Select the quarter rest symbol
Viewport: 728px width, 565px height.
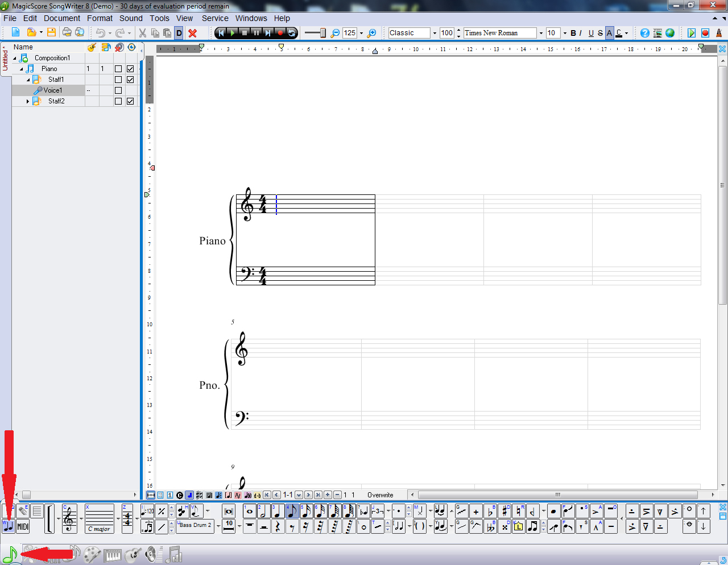point(278,527)
